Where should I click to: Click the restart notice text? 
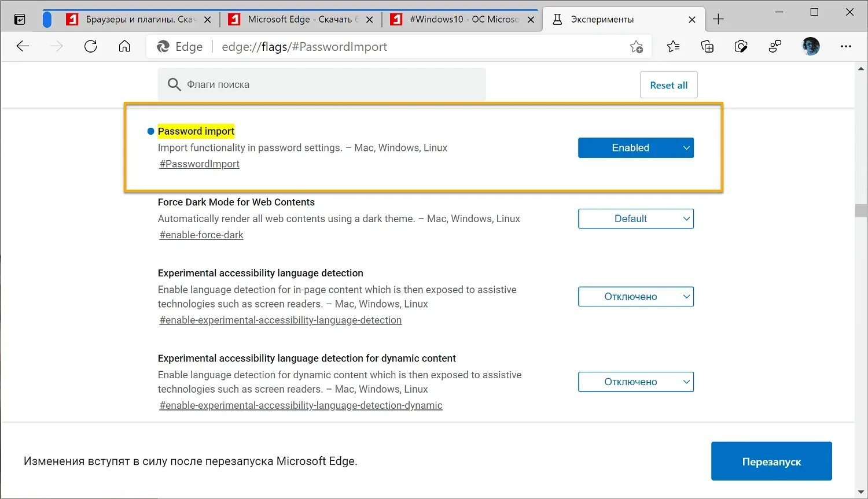(x=190, y=461)
